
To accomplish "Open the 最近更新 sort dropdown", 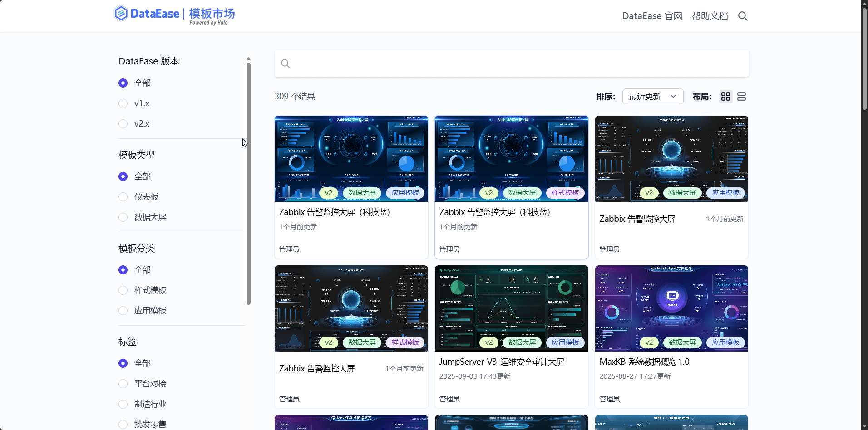I will point(653,97).
